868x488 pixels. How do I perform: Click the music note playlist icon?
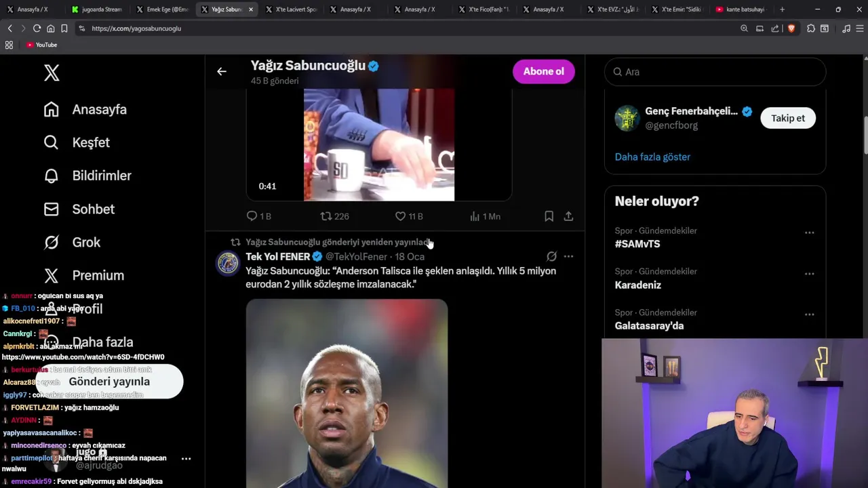(846, 28)
